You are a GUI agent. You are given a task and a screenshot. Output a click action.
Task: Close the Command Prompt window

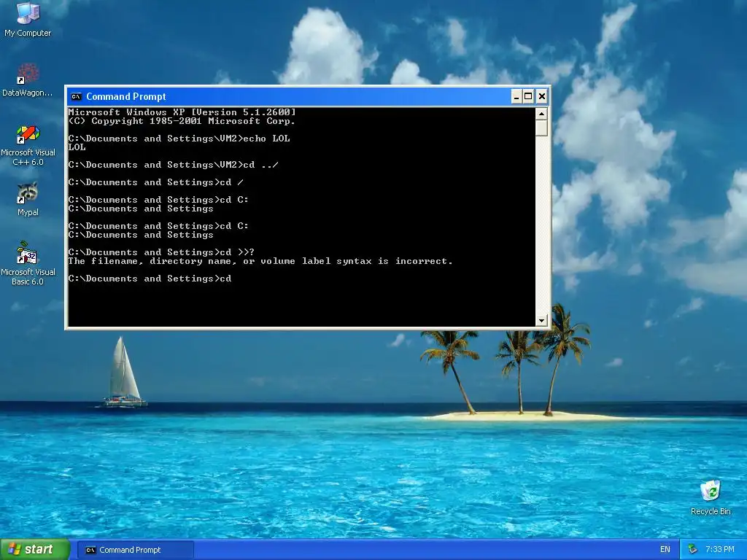542,97
